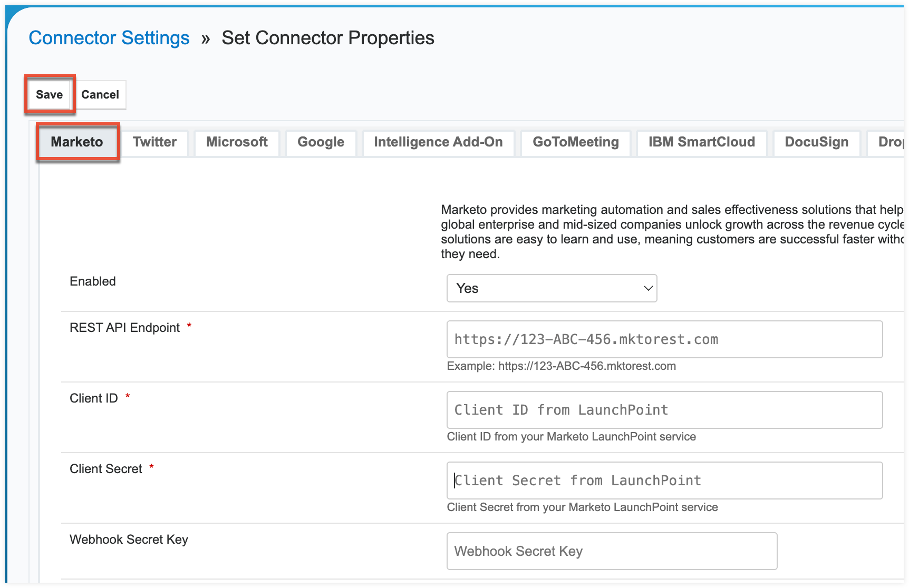Click the Client ID input field
This screenshot has height=588, width=909.
664,410
